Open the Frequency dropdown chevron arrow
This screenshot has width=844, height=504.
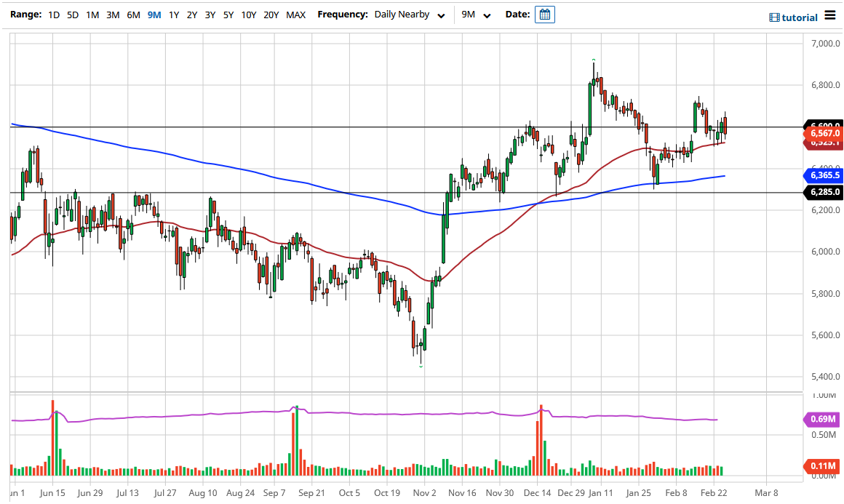pyautogui.click(x=441, y=15)
